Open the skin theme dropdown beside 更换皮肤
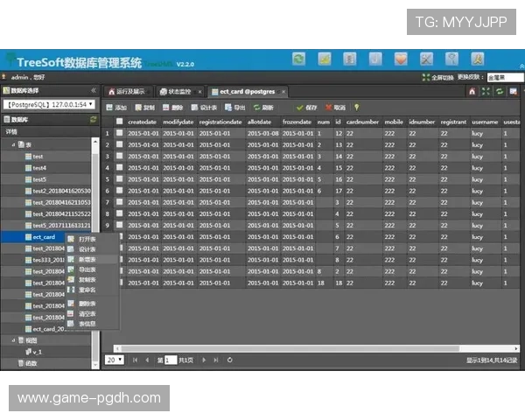525x420 pixels. (505, 77)
